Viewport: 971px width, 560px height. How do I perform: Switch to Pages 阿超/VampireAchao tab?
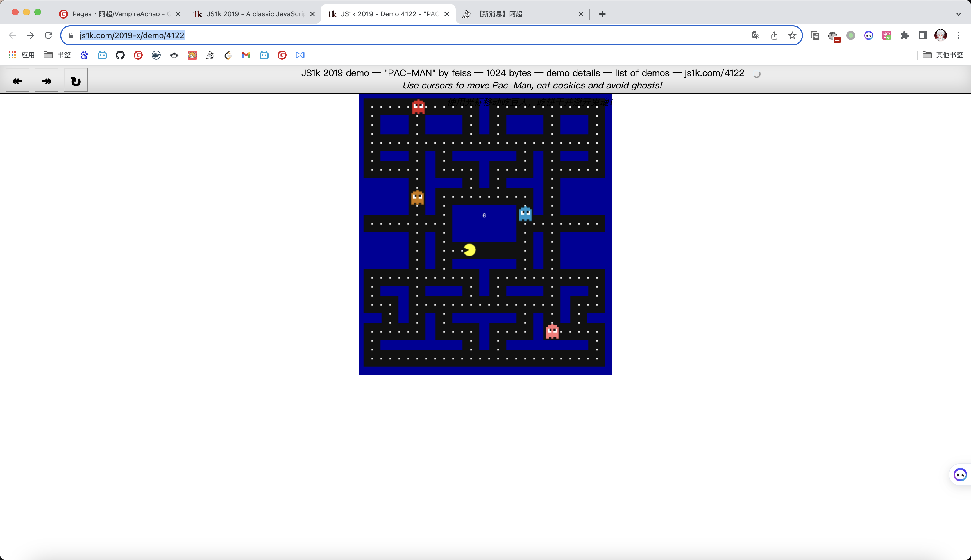point(119,14)
